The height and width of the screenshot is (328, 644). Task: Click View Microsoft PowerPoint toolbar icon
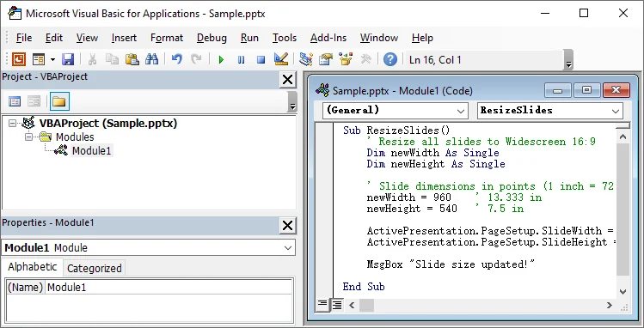point(18,59)
